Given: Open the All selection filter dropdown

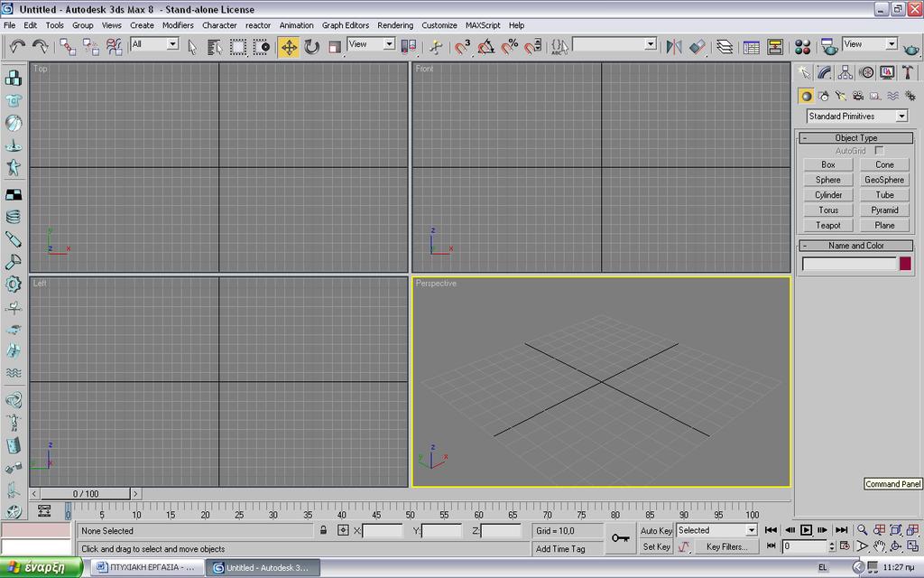Looking at the screenshot, I should (154, 43).
